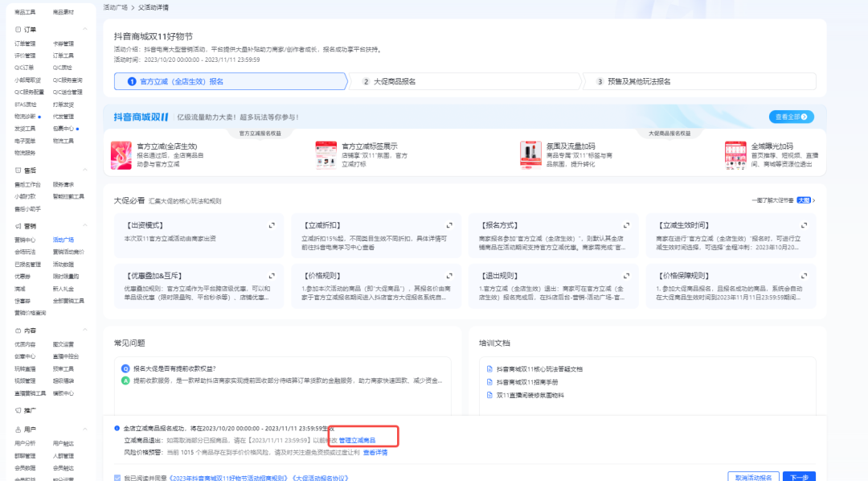Open 直播中控台 in the sidebar menu

[66, 357]
